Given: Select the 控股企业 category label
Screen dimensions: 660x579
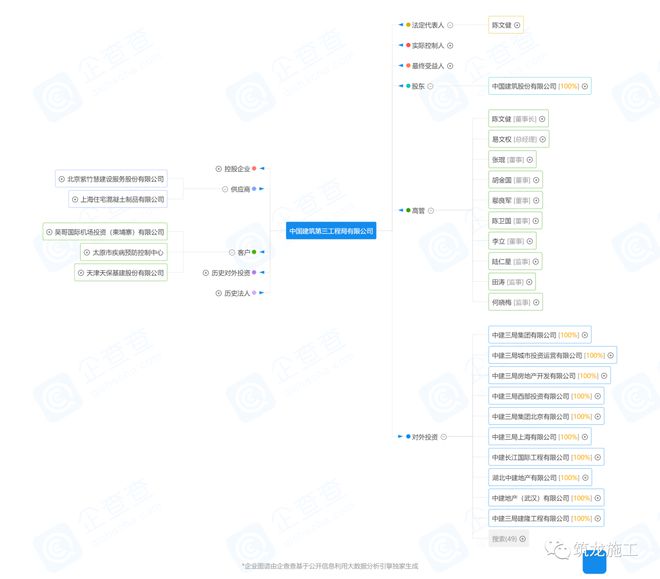Looking at the screenshot, I should (237, 169).
